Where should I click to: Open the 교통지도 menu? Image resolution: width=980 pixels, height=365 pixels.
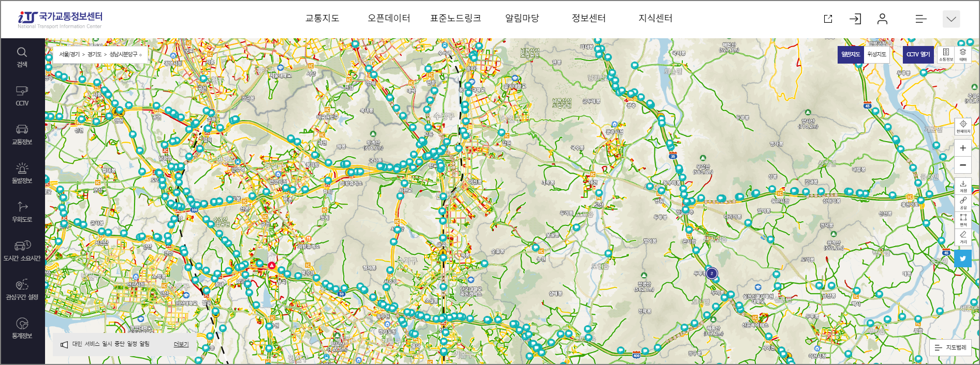point(322,18)
